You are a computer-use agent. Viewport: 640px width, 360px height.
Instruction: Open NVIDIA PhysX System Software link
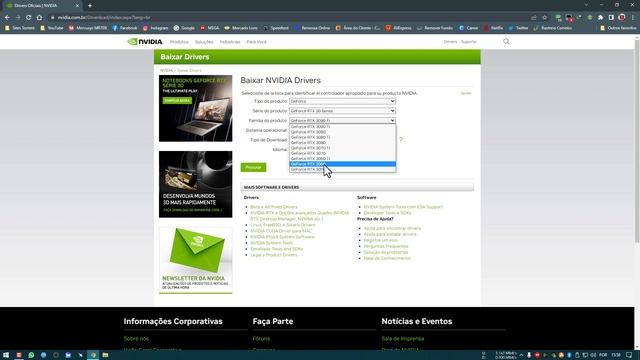pyautogui.click(x=282, y=237)
